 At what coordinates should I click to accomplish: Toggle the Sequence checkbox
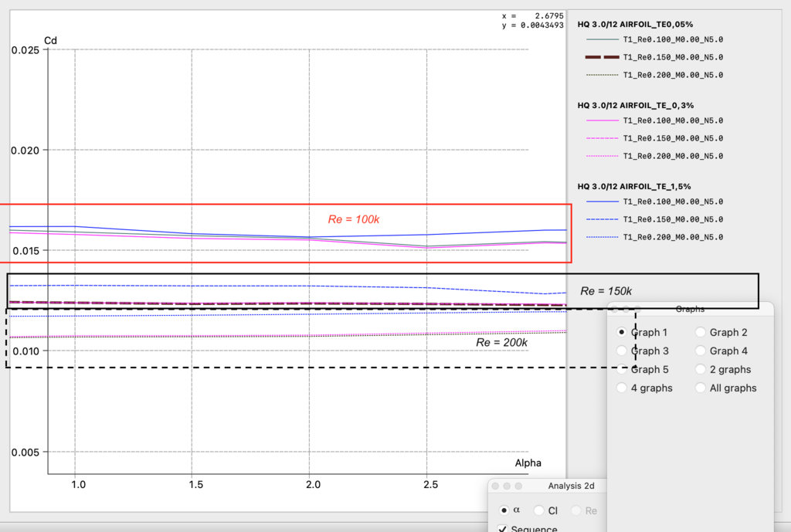click(503, 529)
